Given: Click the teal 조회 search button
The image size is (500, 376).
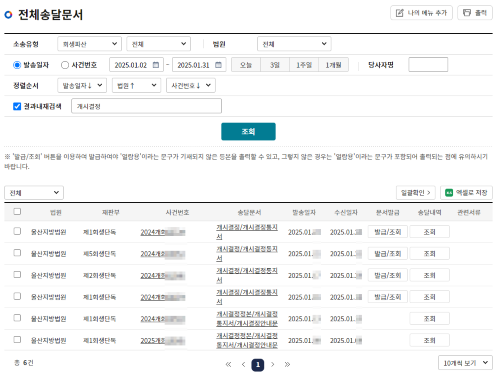Looking at the screenshot, I should (x=248, y=132).
